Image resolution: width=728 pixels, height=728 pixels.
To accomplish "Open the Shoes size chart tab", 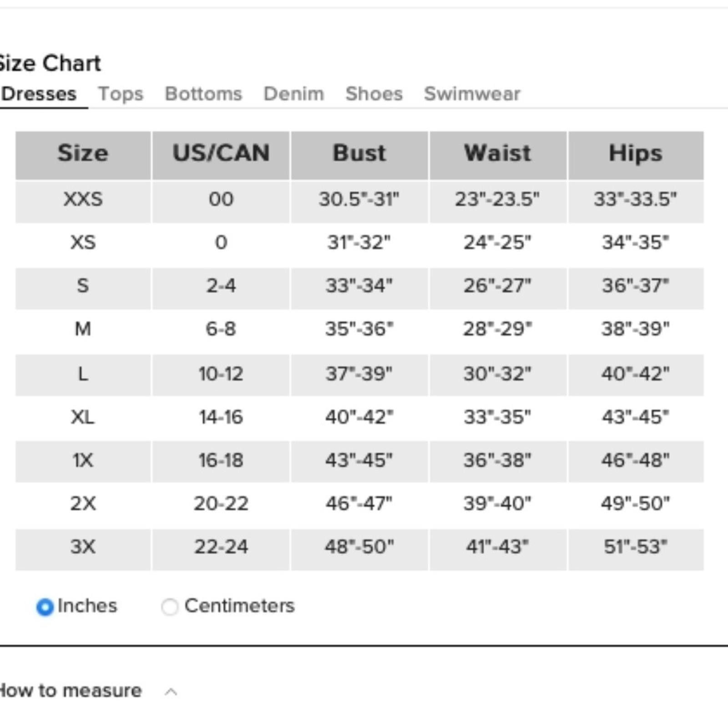I will point(374,94).
